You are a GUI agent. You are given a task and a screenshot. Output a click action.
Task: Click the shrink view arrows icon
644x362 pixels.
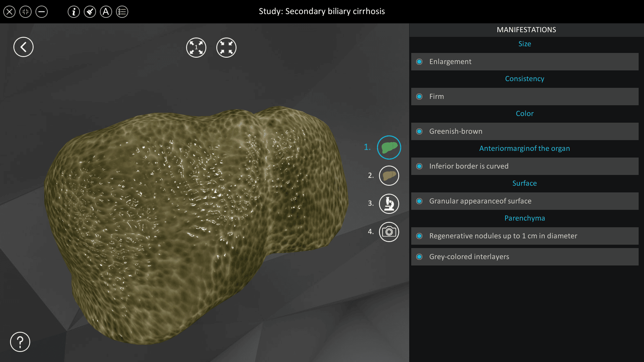point(226,48)
